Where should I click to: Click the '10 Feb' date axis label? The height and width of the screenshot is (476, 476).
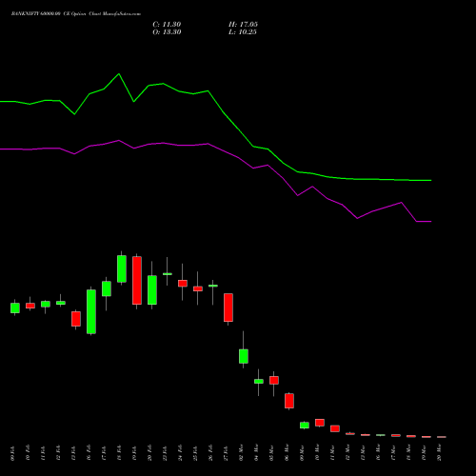pyautogui.click(x=28, y=452)
